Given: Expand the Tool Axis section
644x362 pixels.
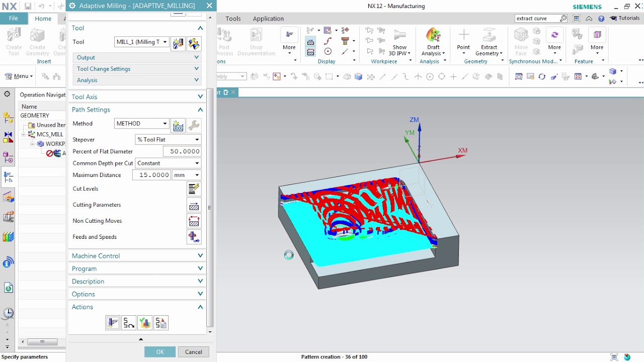Looking at the screenshot, I should (137, 97).
